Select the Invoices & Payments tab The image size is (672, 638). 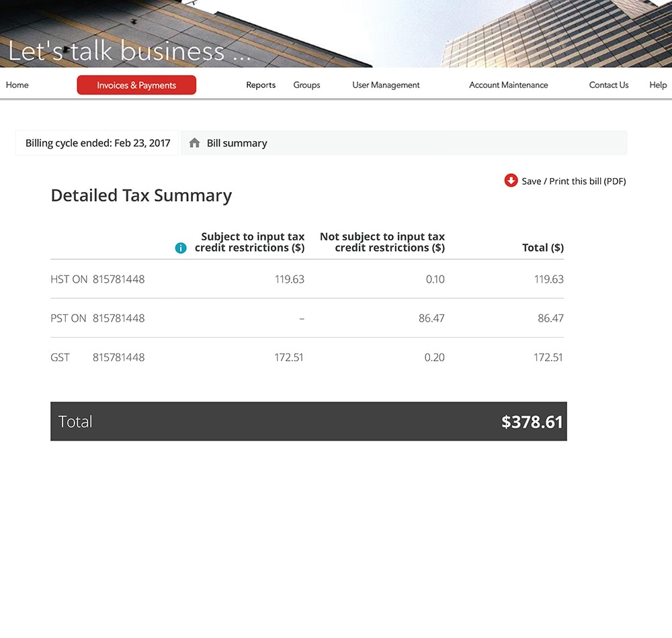coord(136,85)
